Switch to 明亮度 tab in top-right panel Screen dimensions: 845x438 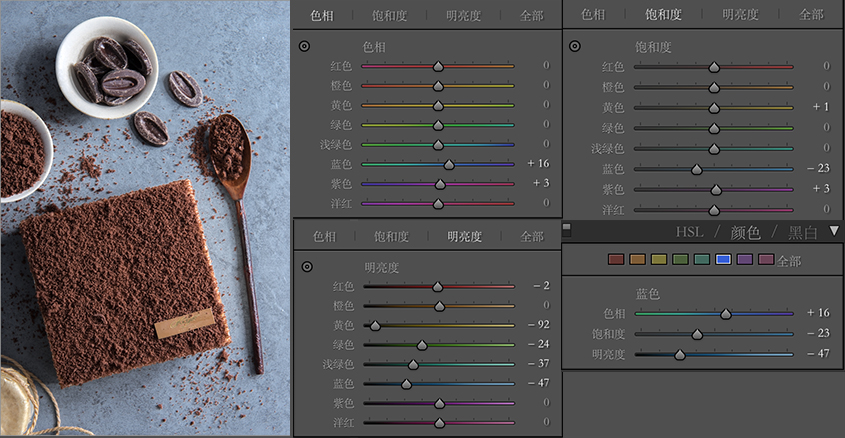tap(740, 15)
